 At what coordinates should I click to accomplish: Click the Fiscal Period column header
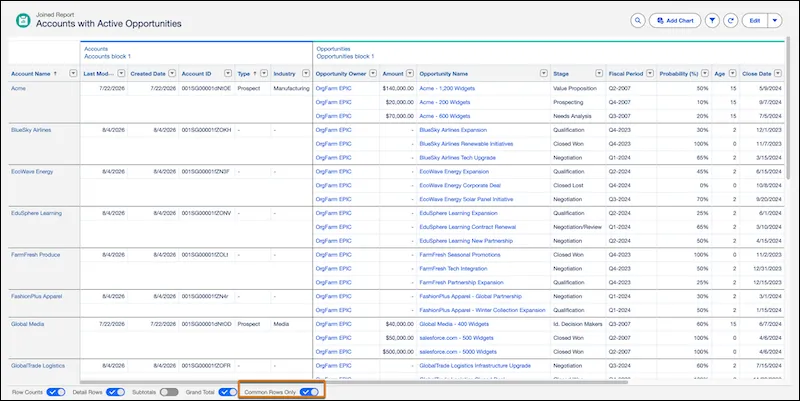click(626, 74)
